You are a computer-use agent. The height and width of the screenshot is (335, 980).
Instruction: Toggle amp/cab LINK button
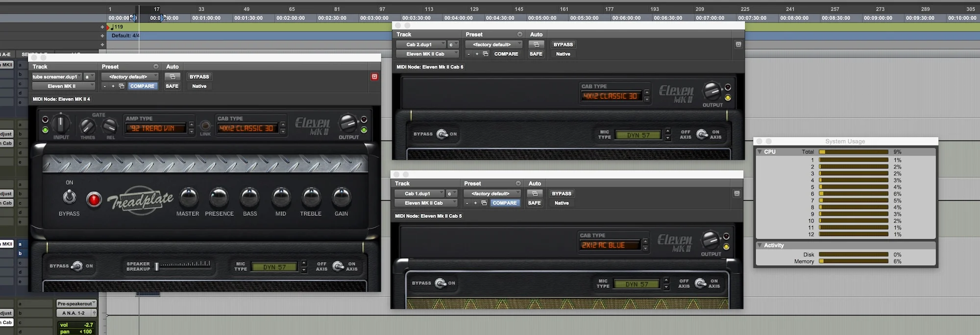pos(205,126)
